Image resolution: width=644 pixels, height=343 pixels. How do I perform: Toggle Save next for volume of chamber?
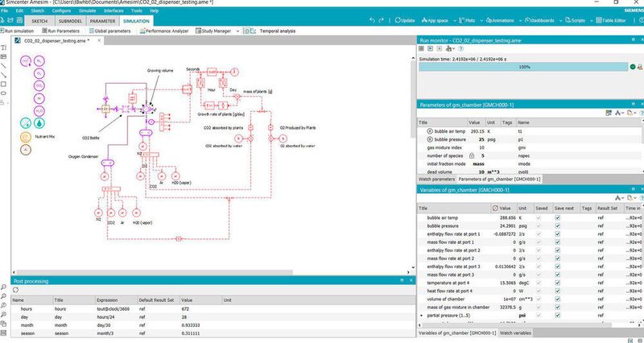[x=557, y=299]
